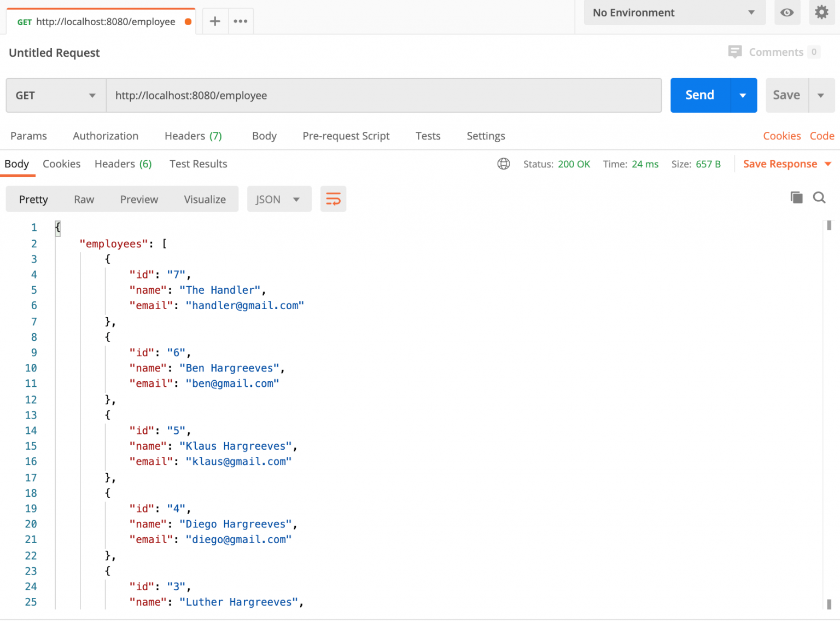
Task: Select the Pretty view mode
Action: click(33, 199)
